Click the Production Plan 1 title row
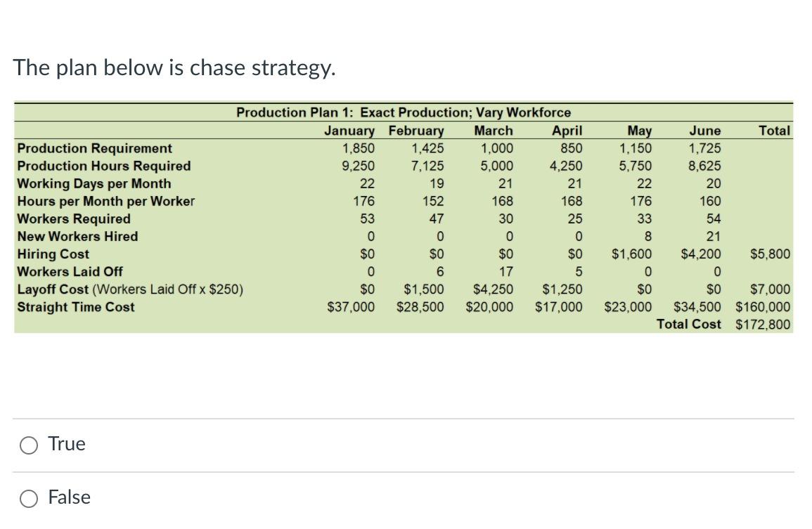 tap(403, 112)
